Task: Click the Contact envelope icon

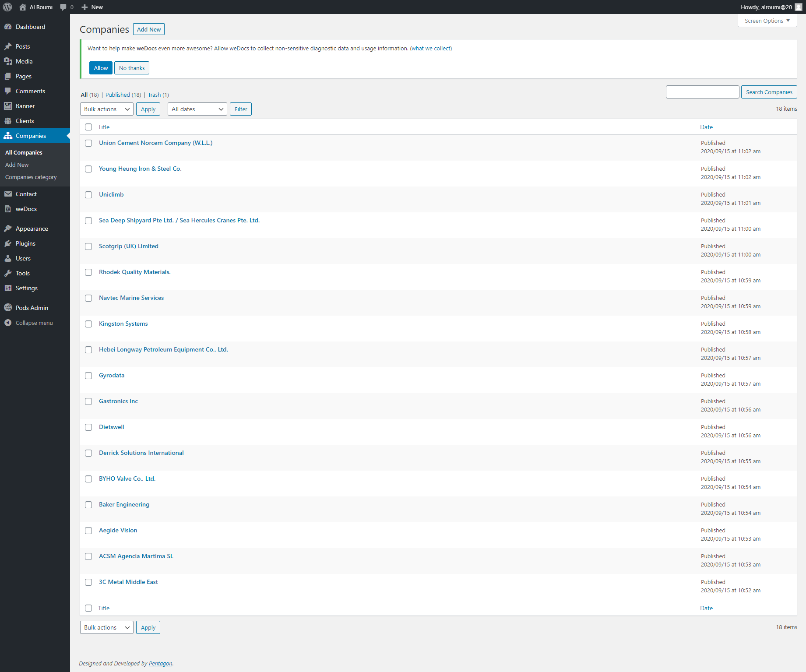Action: [x=8, y=194]
